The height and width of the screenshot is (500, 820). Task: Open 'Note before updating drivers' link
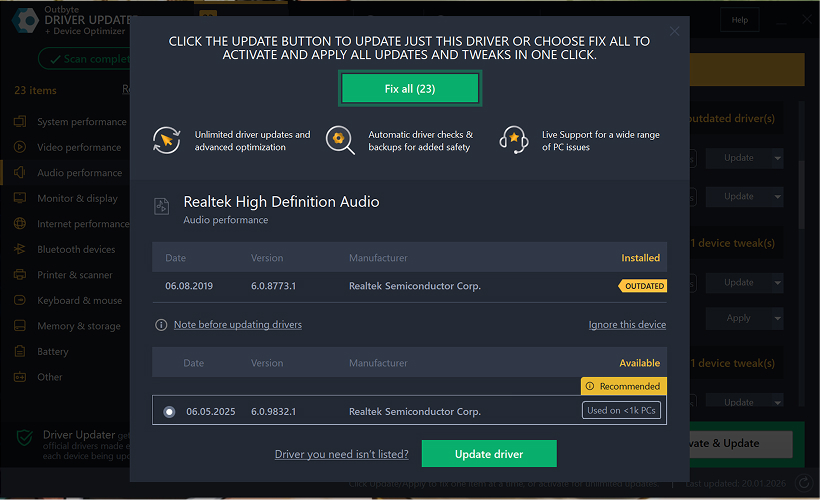237,325
